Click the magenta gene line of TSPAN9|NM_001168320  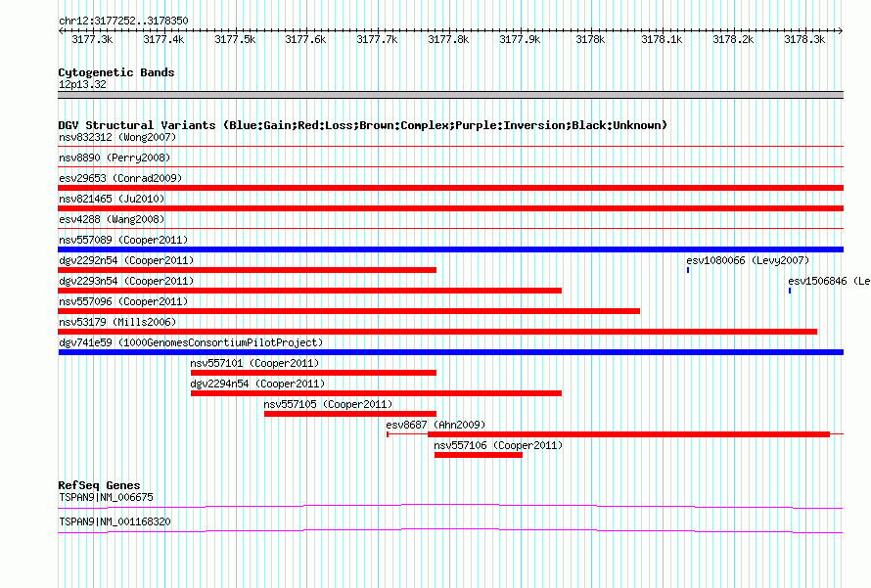450,531
